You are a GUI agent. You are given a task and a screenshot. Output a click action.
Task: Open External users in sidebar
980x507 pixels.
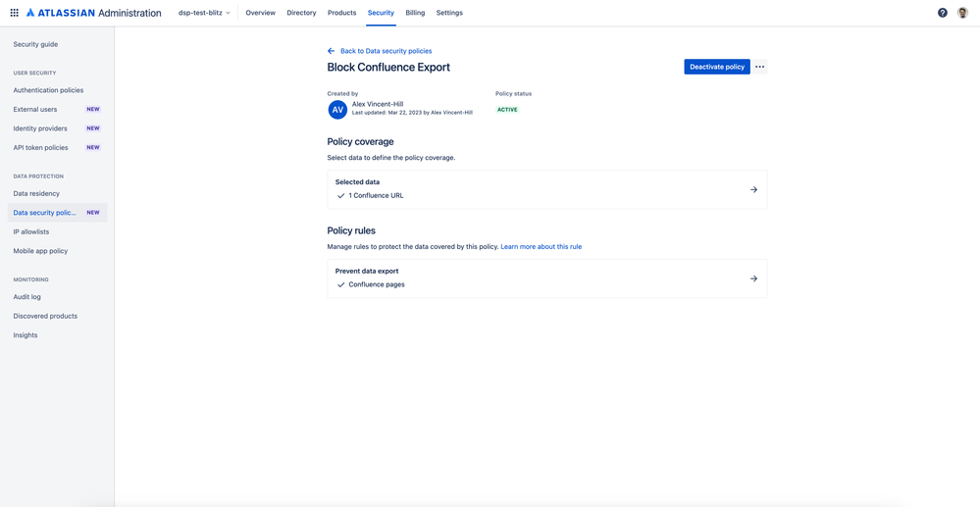(35, 110)
